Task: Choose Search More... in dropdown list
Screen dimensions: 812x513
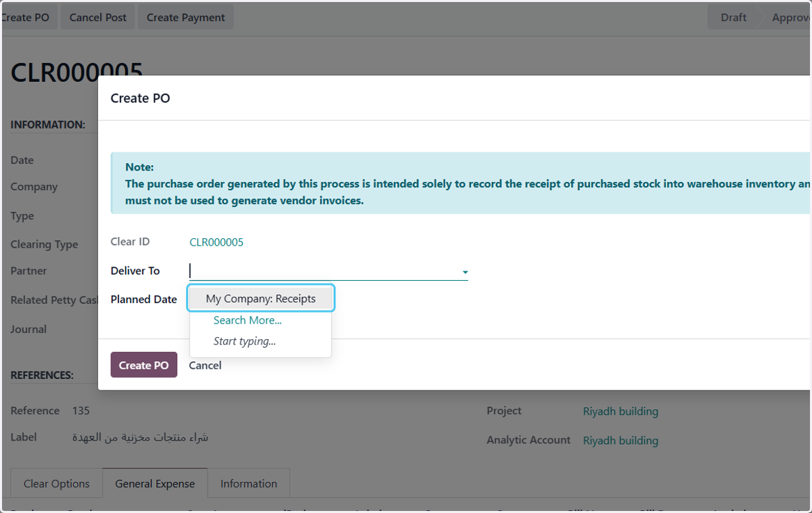Action: [x=248, y=320]
